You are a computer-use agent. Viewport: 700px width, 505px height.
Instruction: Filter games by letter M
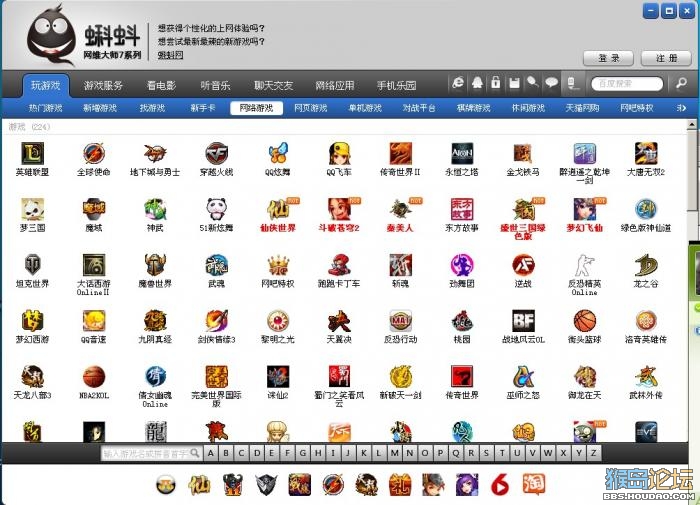pos(395,453)
